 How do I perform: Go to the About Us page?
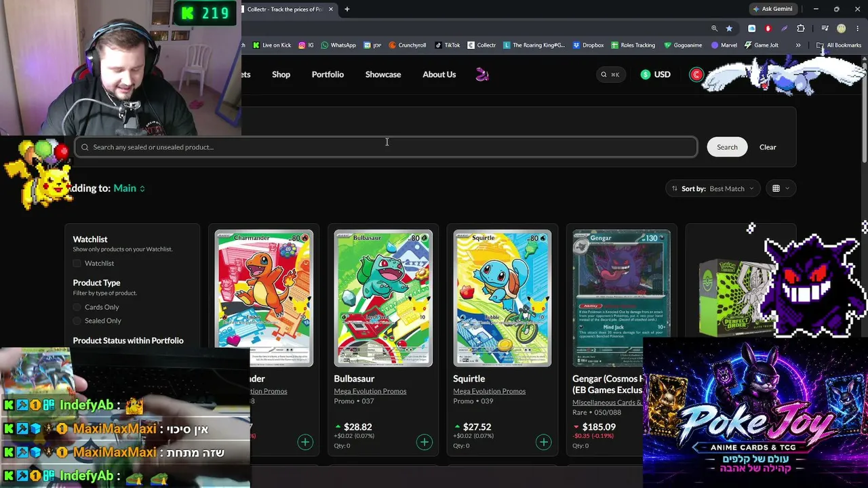click(x=439, y=75)
